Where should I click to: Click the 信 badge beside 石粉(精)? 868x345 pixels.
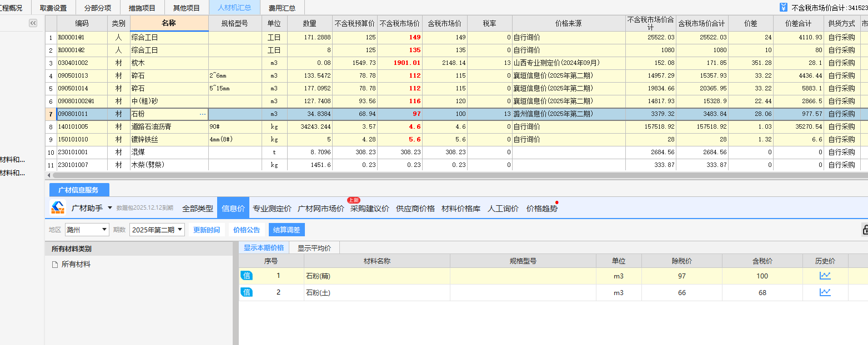pos(247,276)
